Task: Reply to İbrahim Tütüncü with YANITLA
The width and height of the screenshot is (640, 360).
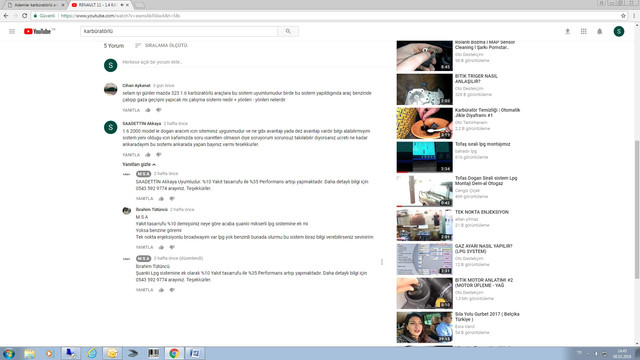Action: click(144, 247)
